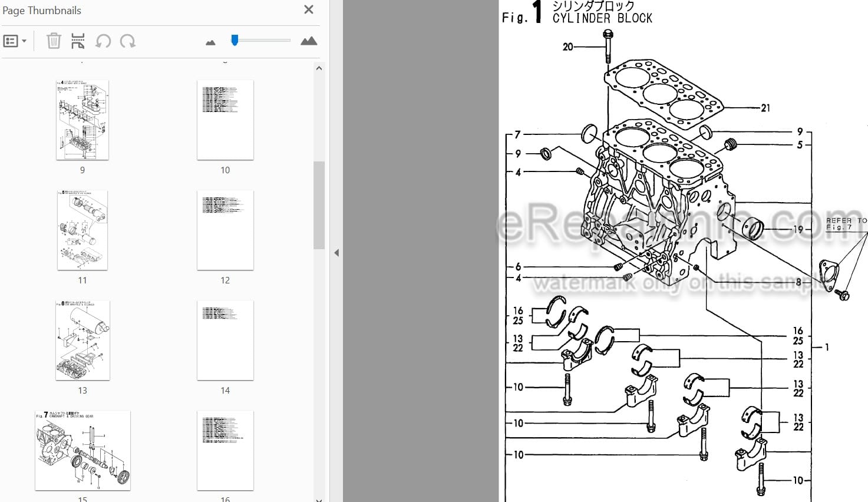This screenshot has height=502, width=868.
Task: Delete the selected page with trash icon
Action: [x=54, y=41]
